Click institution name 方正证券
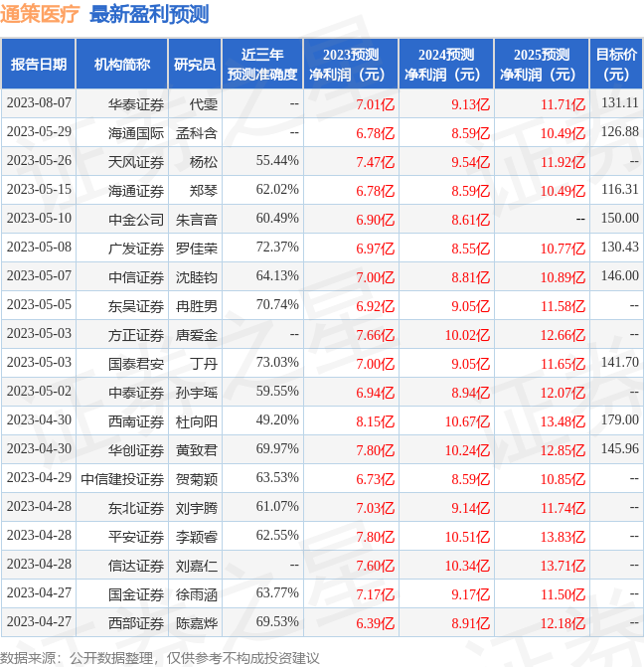Screen dimensions: 644x667 point(136,335)
